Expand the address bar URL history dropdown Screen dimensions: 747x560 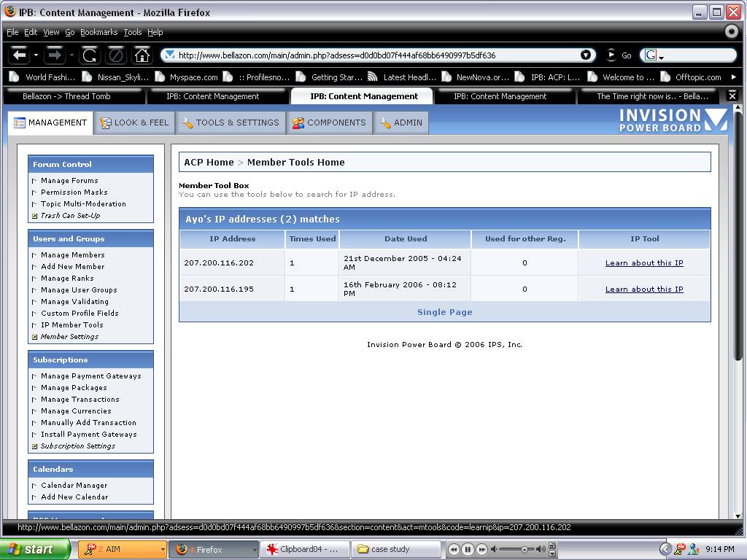[x=586, y=55]
